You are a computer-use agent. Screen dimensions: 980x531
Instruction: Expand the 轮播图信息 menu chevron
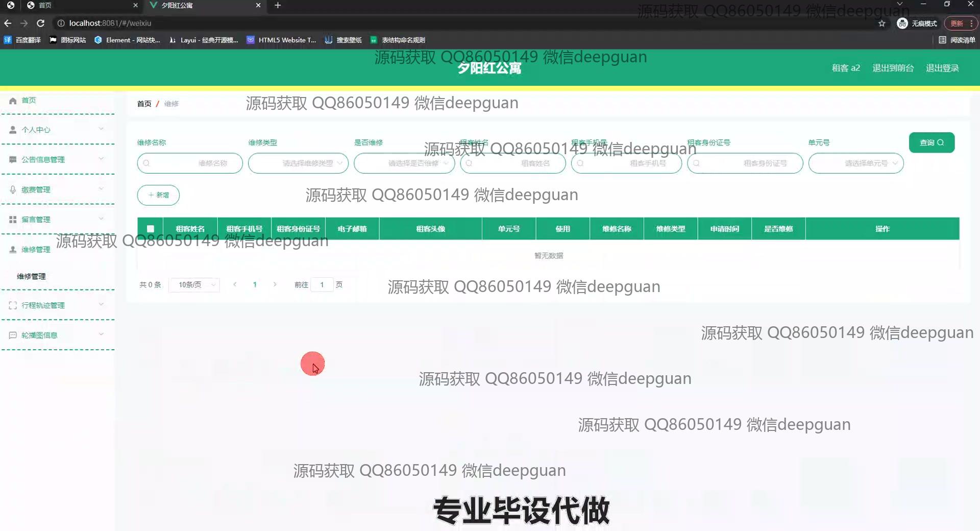tap(101, 334)
